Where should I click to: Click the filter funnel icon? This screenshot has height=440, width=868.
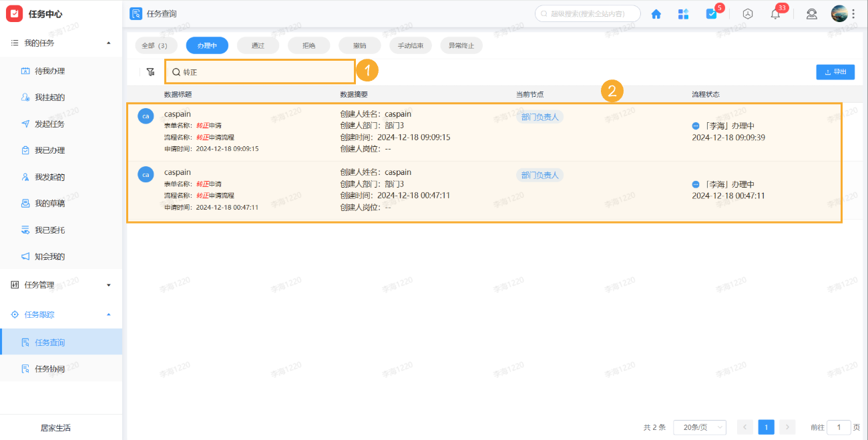(150, 71)
